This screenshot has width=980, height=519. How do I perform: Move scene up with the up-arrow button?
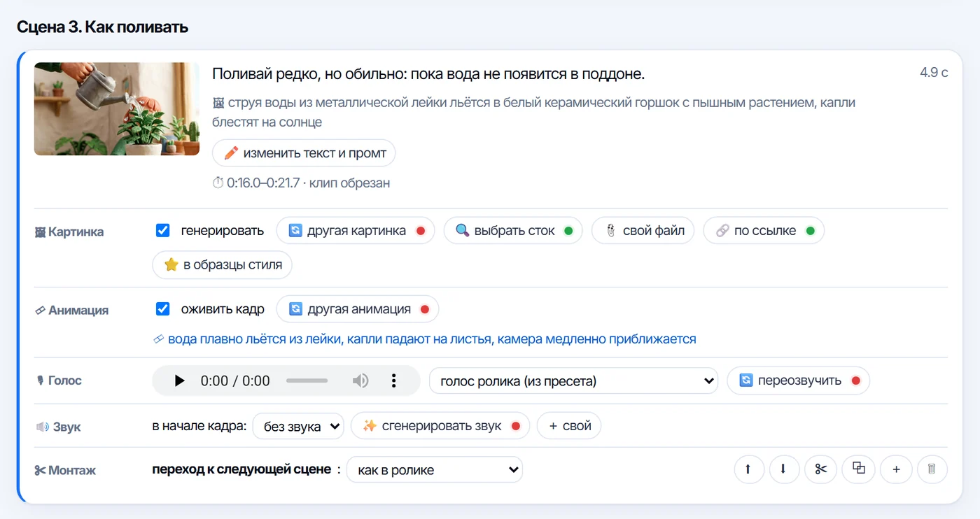pyautogui.click(x=748, y=469)
